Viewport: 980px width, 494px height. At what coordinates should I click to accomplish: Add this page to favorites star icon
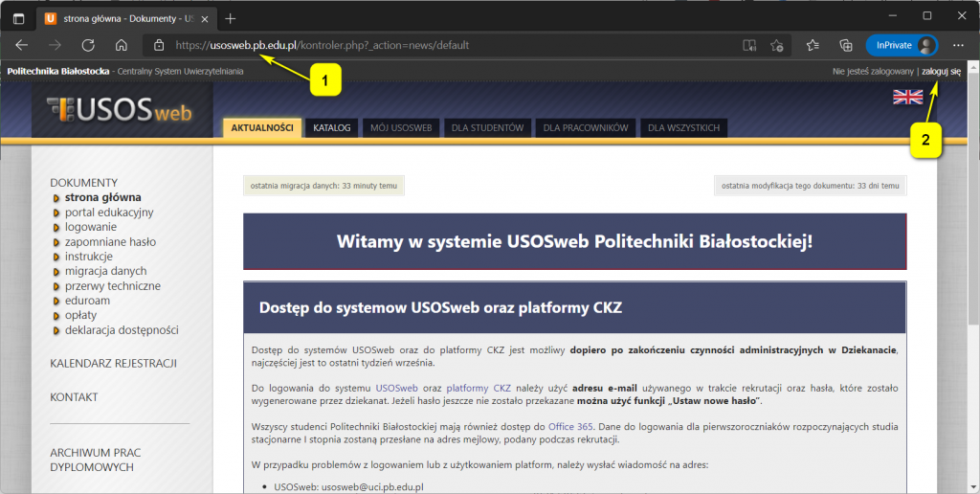777,45
